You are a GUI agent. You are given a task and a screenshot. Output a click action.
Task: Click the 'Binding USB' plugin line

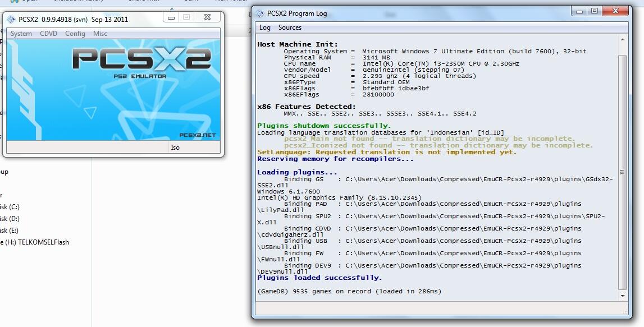(419, 244)
